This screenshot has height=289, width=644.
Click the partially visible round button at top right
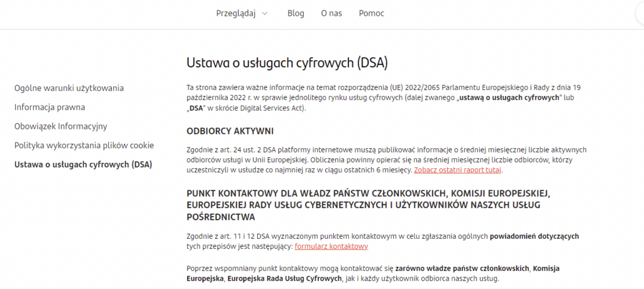[640, 14]
